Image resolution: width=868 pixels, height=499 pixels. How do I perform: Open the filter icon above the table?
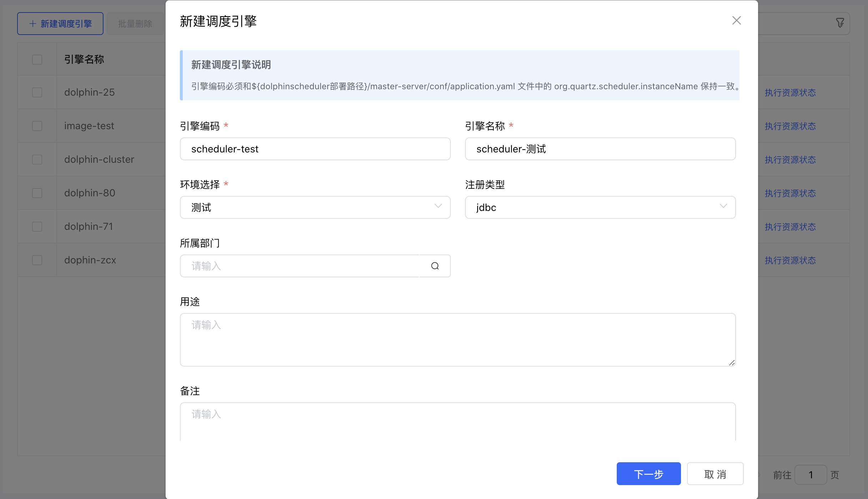(839, 23)
